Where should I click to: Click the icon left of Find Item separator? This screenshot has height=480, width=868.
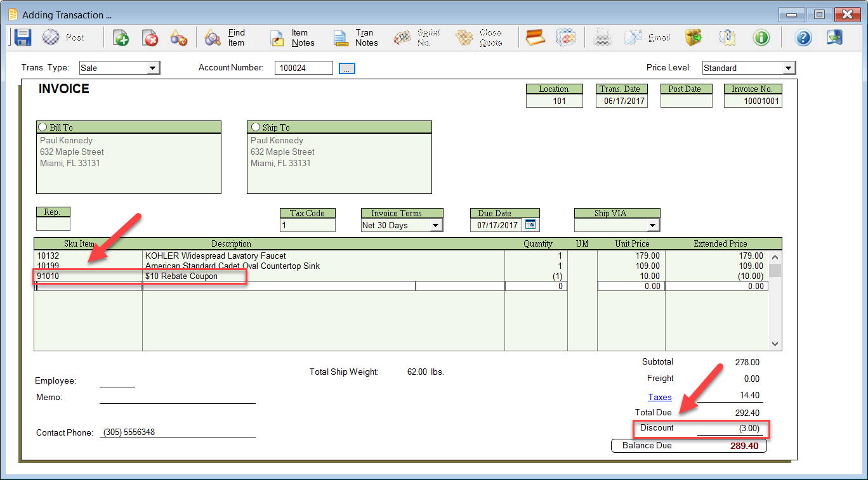tap(179, 37)
